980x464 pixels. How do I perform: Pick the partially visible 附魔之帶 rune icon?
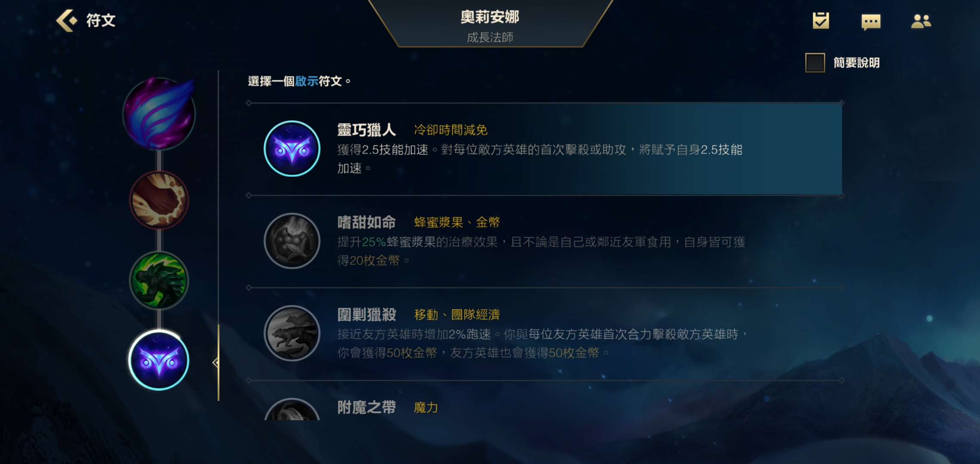pyautogui.click(x=292, y=409)
